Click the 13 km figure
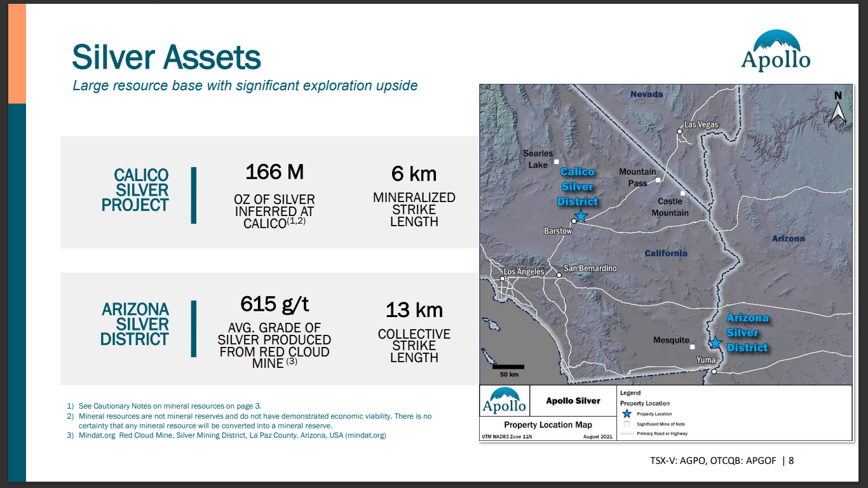The image size is (868, 488). (x=414, y=310)
